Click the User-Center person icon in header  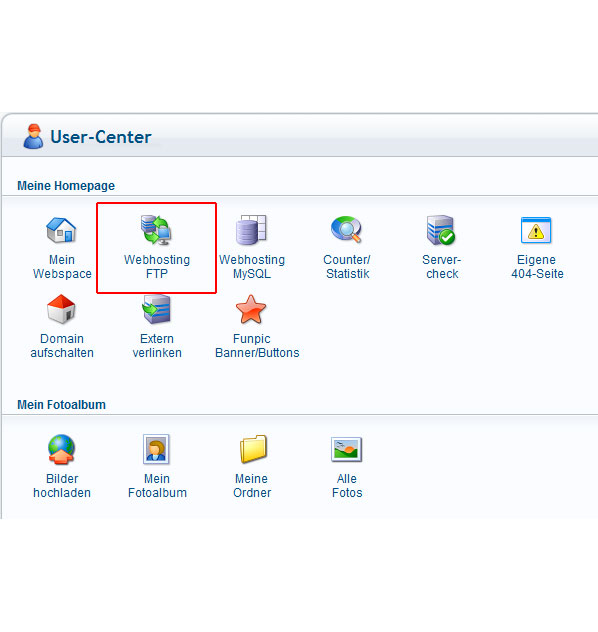coord(33,137)
